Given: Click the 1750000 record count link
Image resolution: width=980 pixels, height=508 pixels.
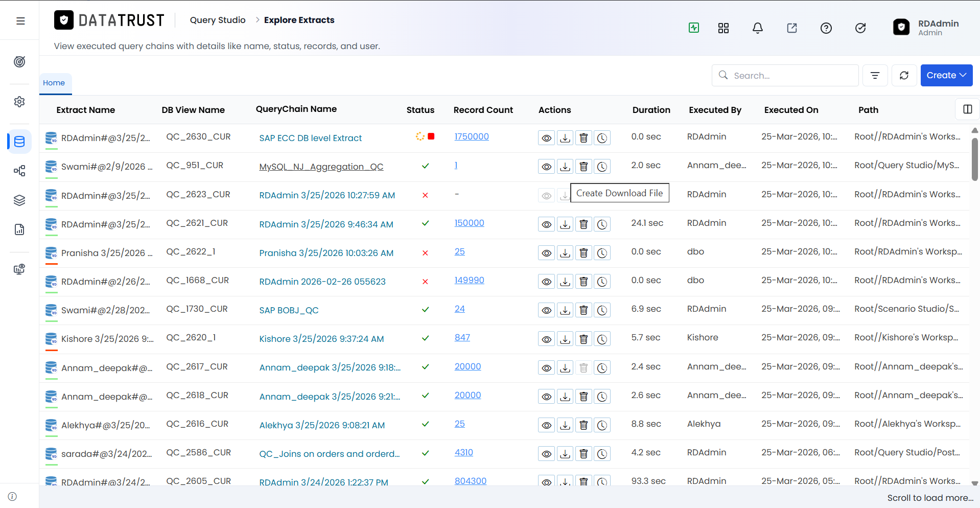Looking at the screenshot, I should coord(472,136).
